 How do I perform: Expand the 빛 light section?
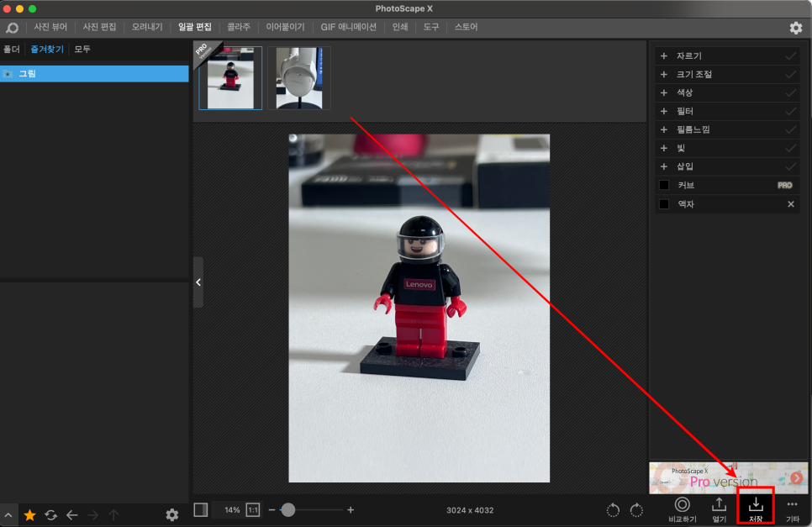pos(664,148)
